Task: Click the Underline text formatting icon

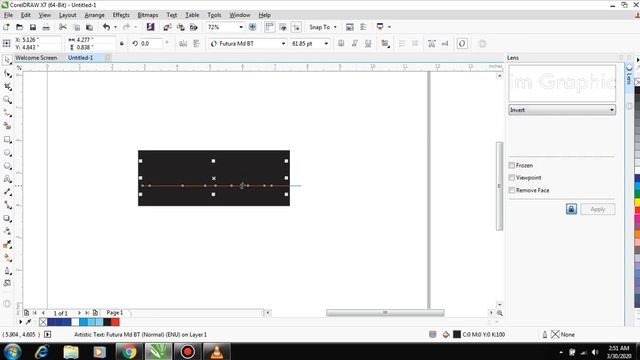Action: [x=368, y=44]
